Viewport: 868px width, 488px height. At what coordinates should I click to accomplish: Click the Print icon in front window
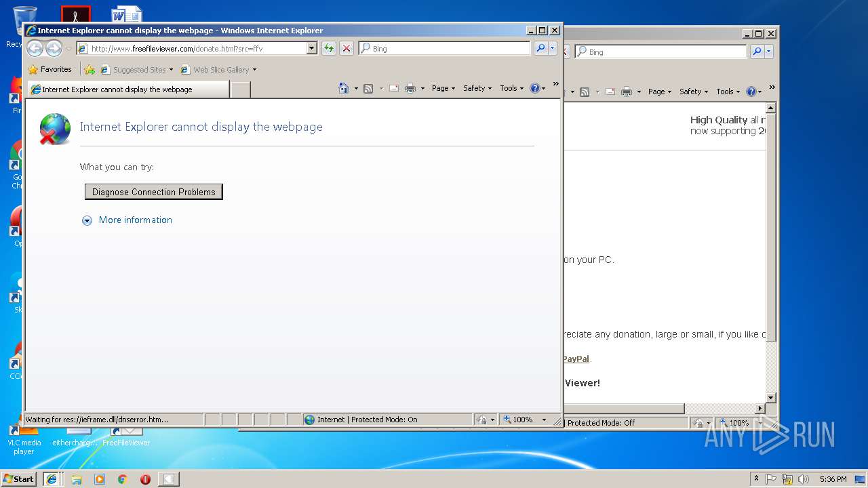(410, 88)
